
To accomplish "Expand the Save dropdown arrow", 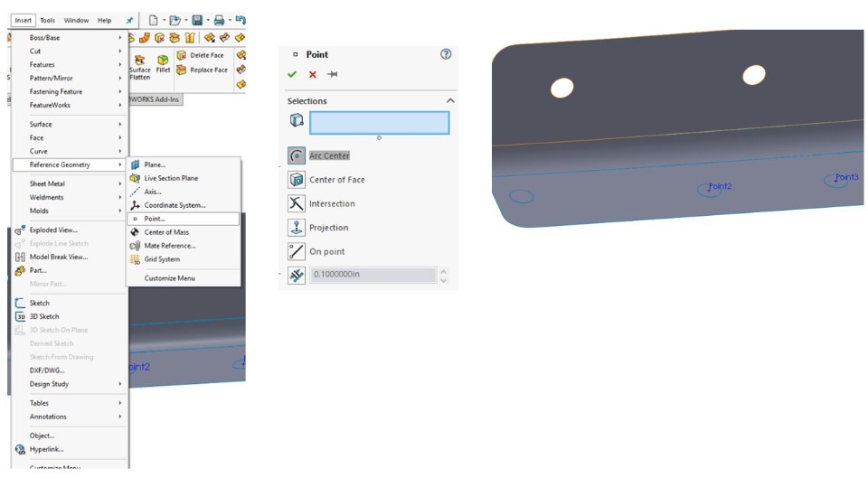I will [208, 21].
